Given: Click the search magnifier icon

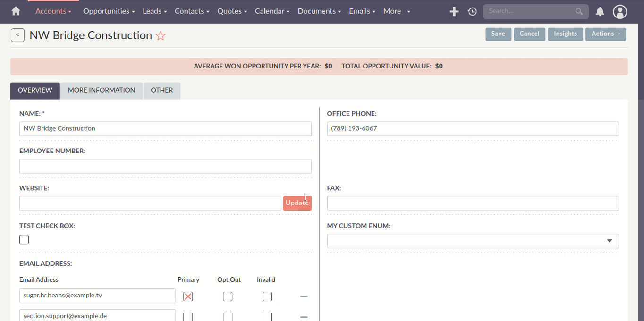Looking at the screenshot, I should click(579, 11).
